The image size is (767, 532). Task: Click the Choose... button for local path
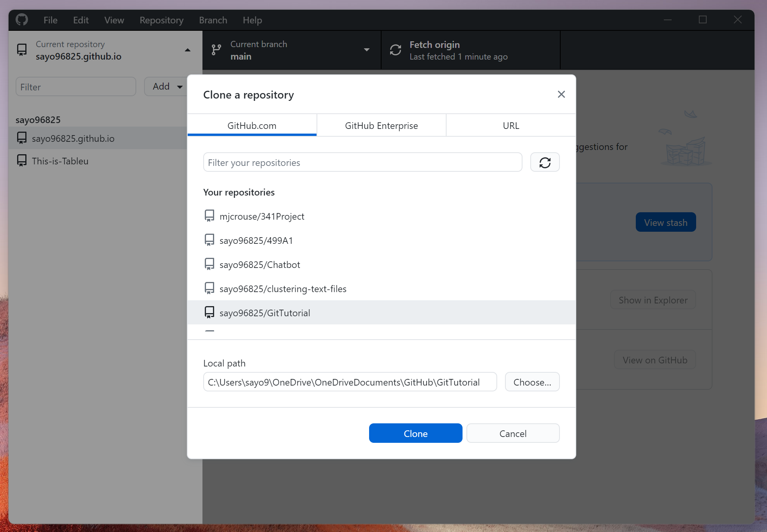click(532, 382)
